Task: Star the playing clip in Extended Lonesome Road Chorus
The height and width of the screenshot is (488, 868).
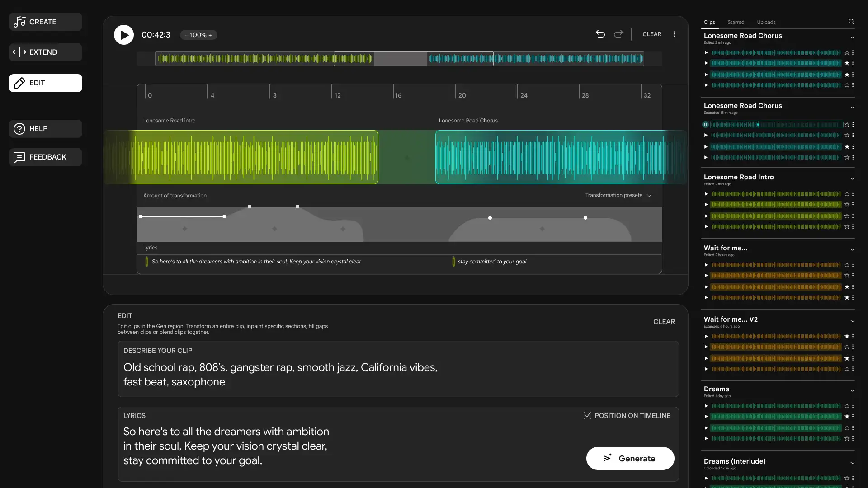Action: (x=847, y=125)
